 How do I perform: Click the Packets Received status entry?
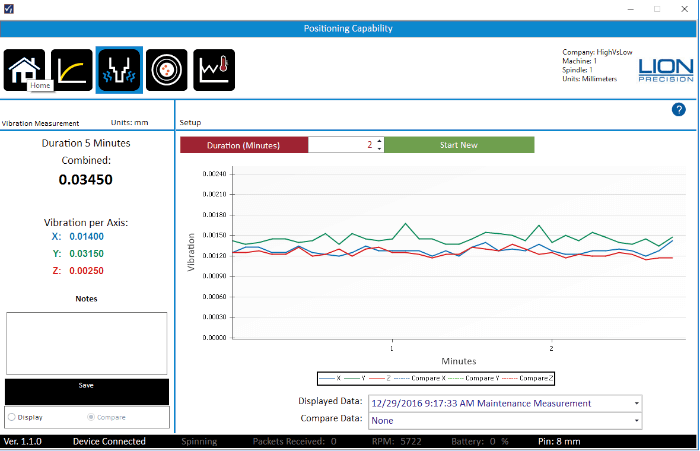click(295, 441)
